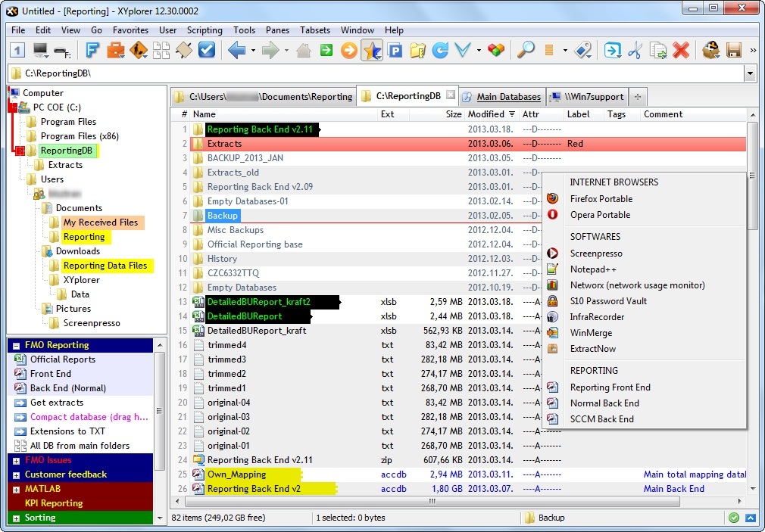
Task: Select Firefox Portable in the popup menu
Action: (x=601, y=198)
